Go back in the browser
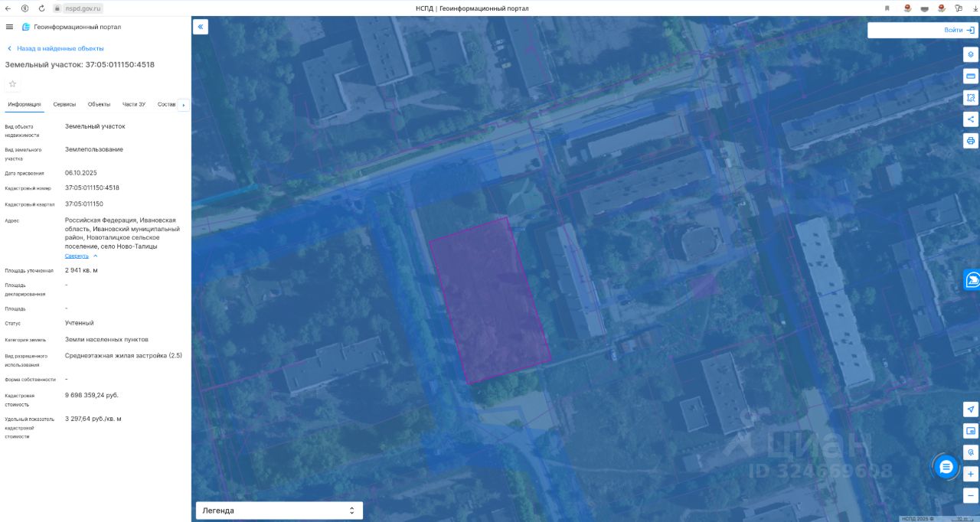Screen dimensions: 980x522 (x=8, y=8)
